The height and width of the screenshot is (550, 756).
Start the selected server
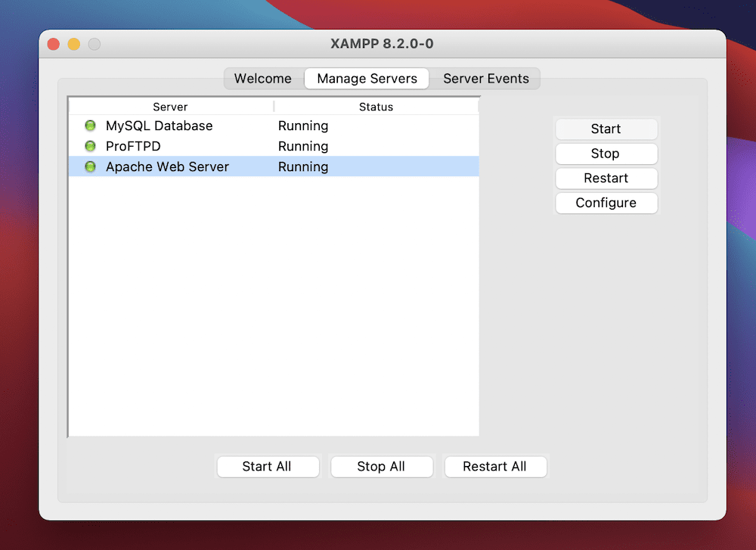(x=606, y=129)
